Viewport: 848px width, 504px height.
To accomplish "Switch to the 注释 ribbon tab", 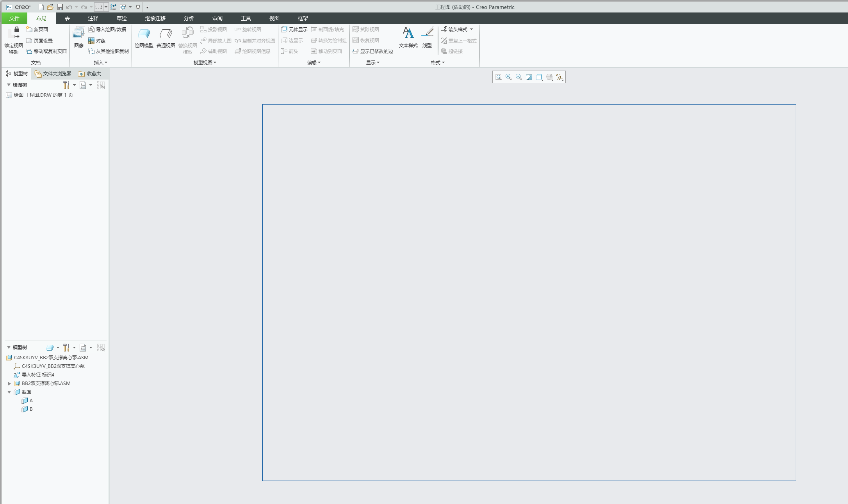I will (x=93, y=18).
